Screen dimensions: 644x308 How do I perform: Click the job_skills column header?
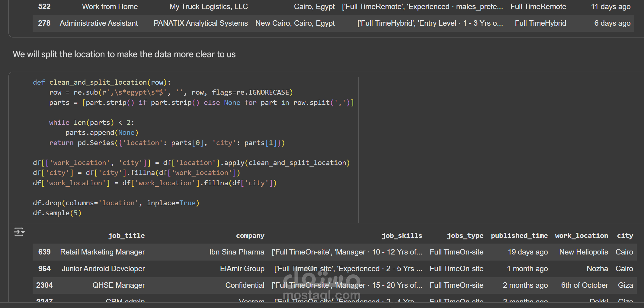(402, 236)
